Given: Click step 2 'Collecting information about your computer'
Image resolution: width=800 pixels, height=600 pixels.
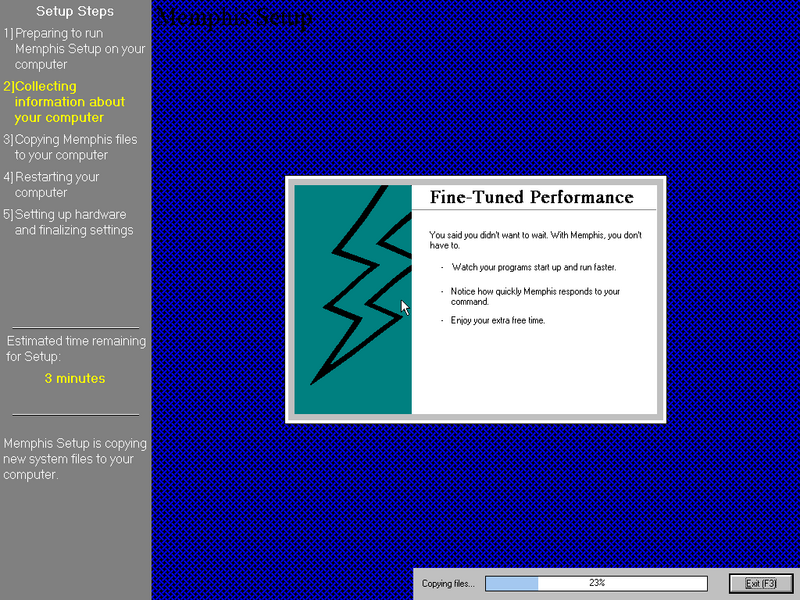Looking at the screenshot, I should point(64,102).
